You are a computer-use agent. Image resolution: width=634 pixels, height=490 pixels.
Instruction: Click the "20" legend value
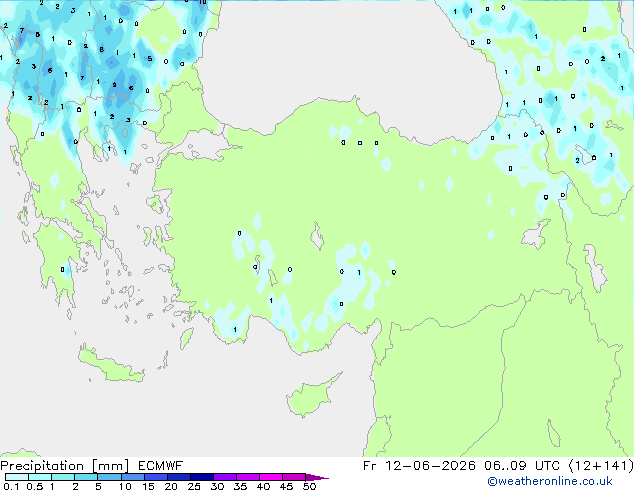click(171, 486)
